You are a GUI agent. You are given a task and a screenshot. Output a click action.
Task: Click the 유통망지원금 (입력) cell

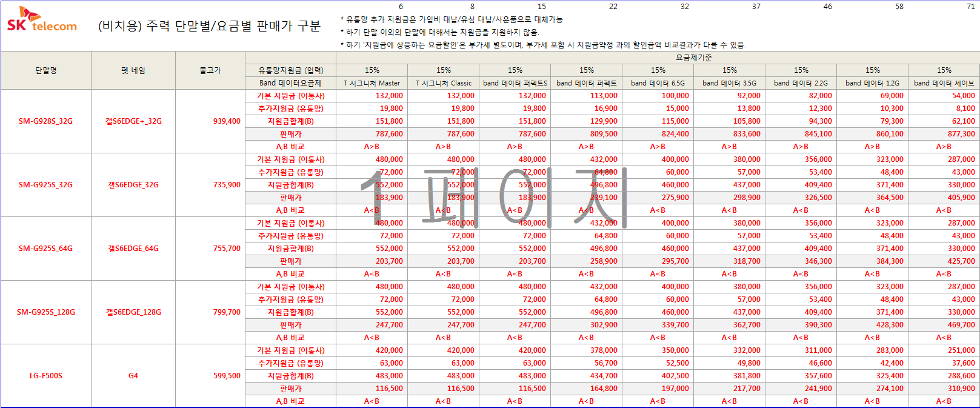coord(291,70)
